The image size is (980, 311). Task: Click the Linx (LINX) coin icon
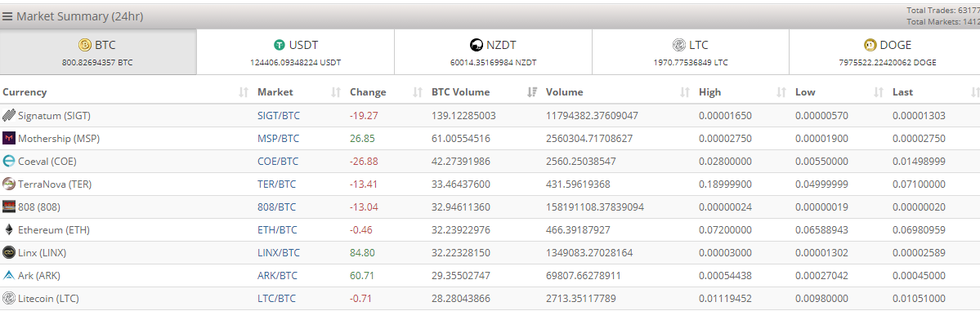pos(9,253)
